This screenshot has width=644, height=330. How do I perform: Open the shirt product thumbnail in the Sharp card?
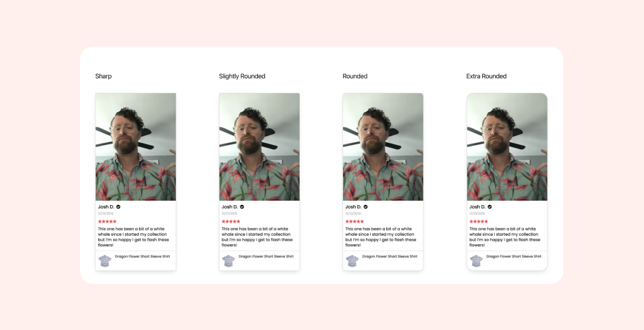(105, 261)
